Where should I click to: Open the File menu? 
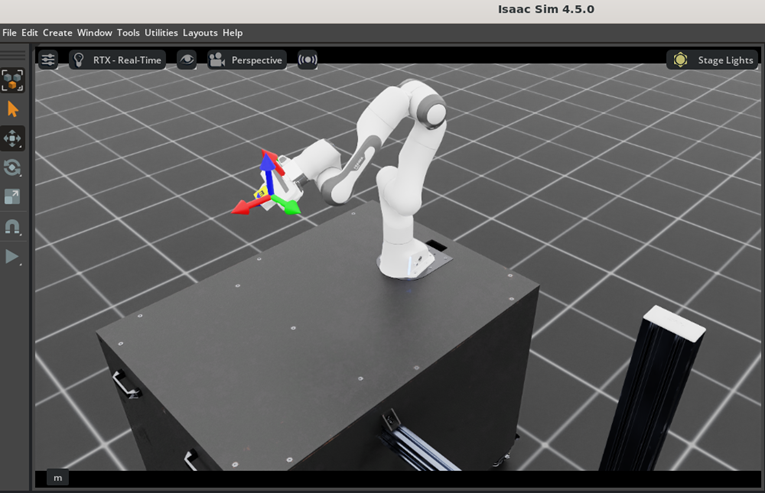[9, 33]
